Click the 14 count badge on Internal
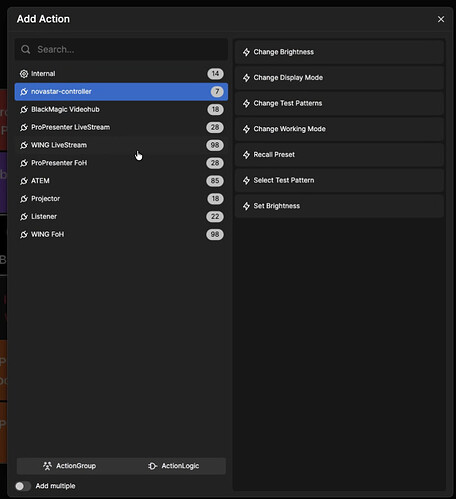Image resolution: width=456 pixels, height=499 pixels. coord(215,74)
